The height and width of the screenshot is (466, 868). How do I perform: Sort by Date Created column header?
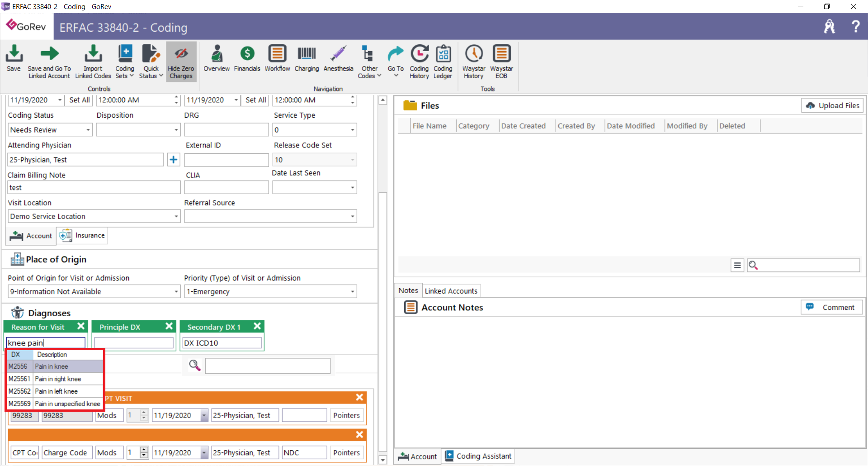523,126
